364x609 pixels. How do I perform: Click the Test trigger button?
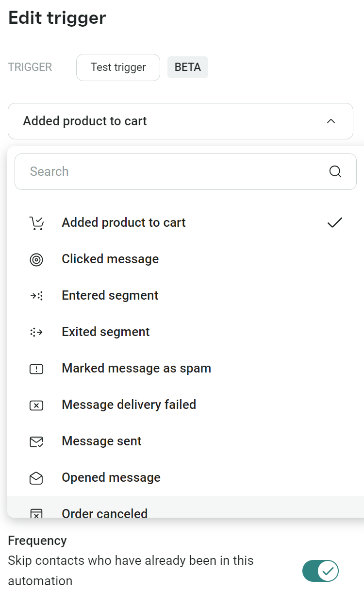(x=118, y=67)
